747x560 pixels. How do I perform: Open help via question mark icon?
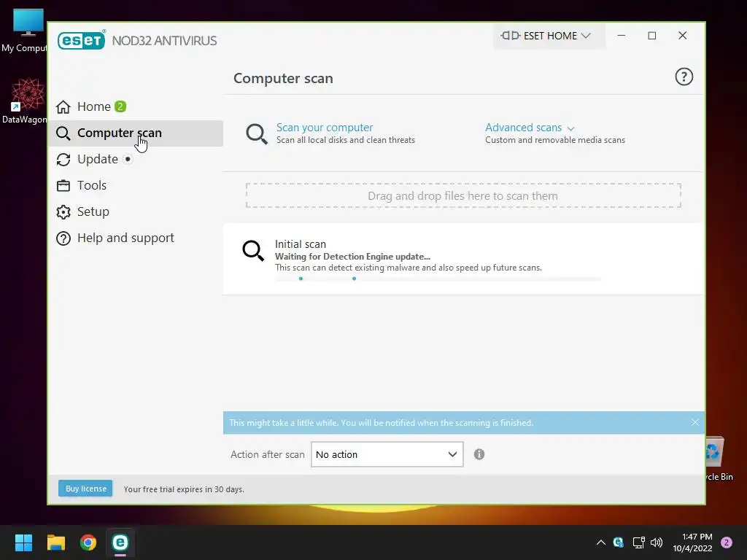684,77
